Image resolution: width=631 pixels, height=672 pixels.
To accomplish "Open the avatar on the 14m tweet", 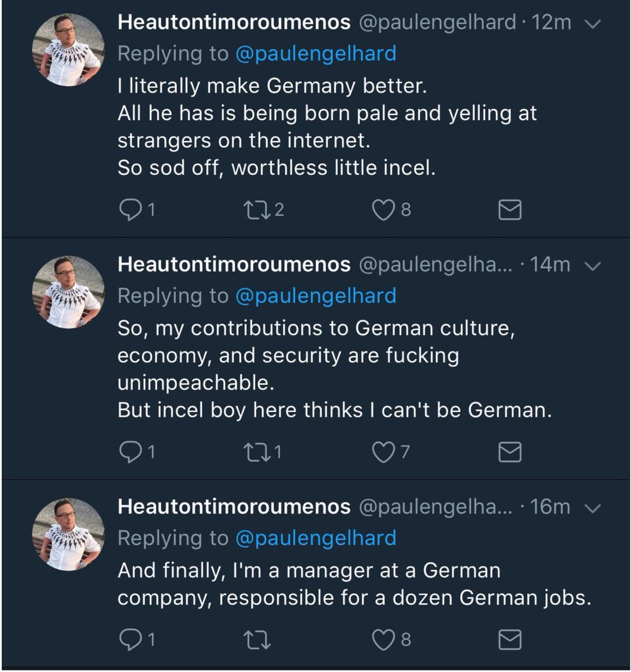I will (x=69, y=292).
